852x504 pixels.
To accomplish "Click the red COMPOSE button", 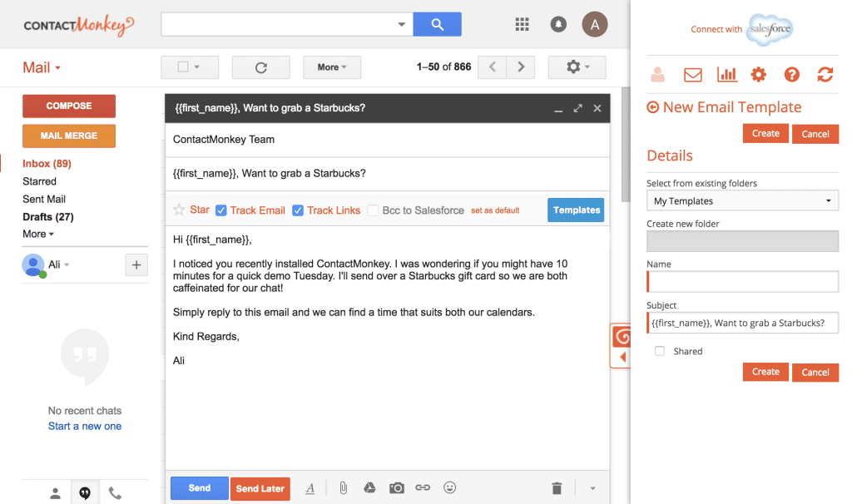I will point(69,106).
